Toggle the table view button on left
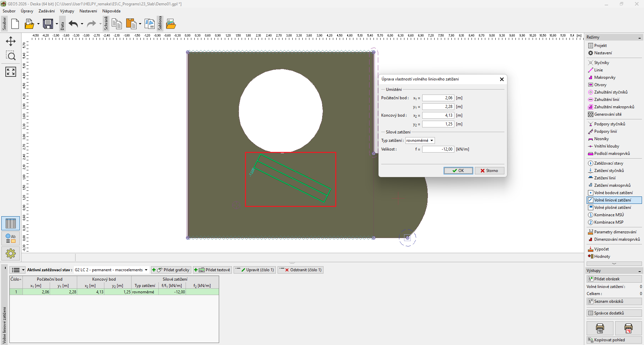Screen dimensions: 644x345 (x=11, y=223)
